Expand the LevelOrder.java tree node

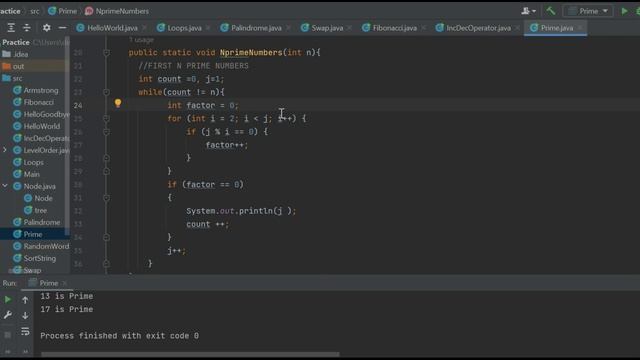click(5, 150)
